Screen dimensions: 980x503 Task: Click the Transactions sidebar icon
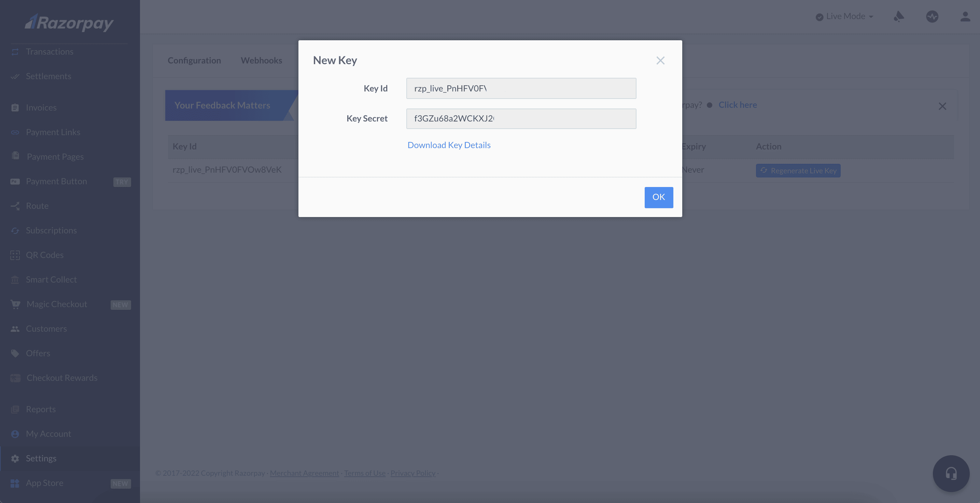pos(15,52)
